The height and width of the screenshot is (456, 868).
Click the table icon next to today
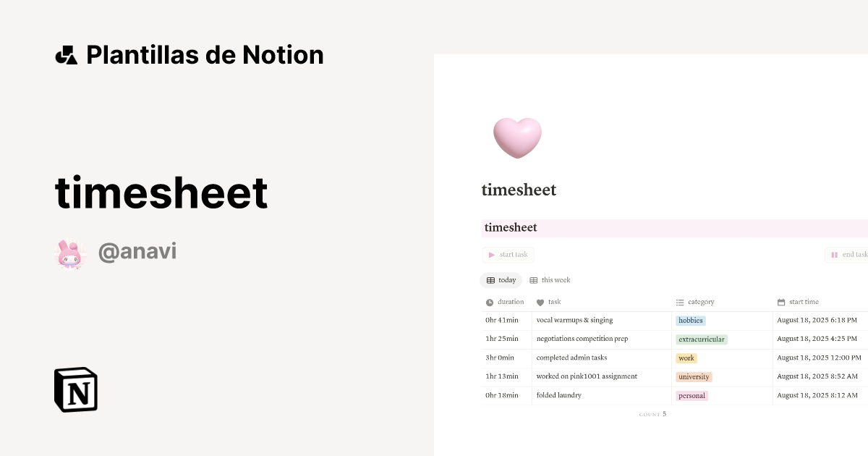(490, 280)
